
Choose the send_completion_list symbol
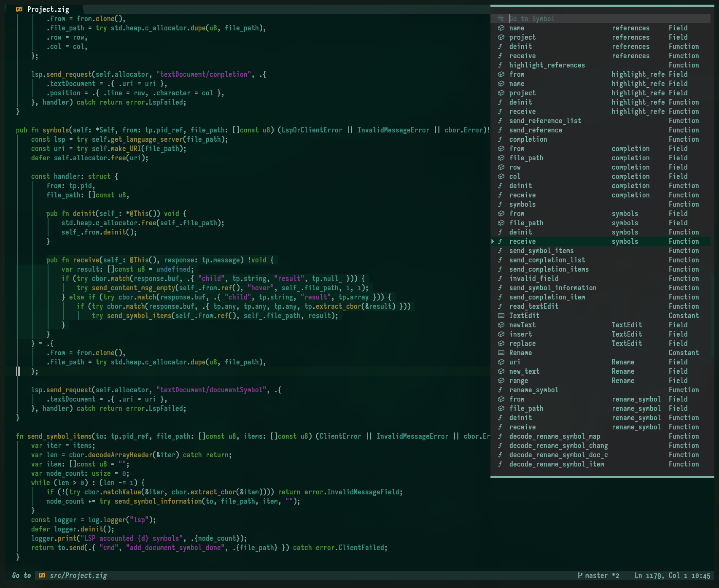tap(547, 260)
